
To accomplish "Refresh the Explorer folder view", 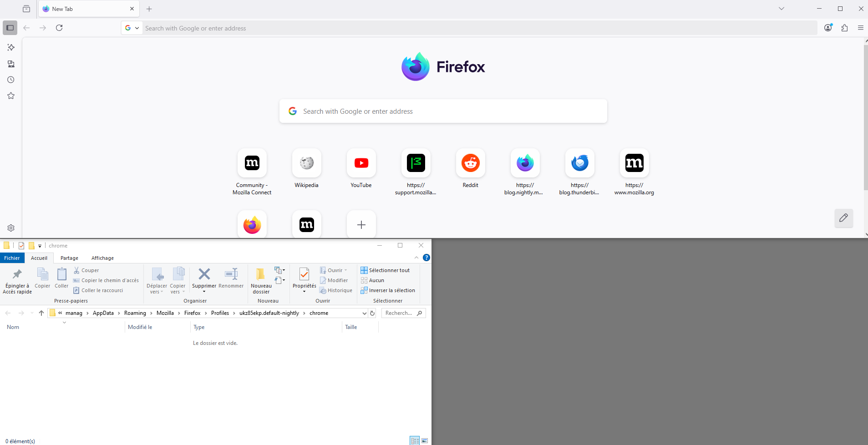I will pyautogui.click(x=372, y=313).
